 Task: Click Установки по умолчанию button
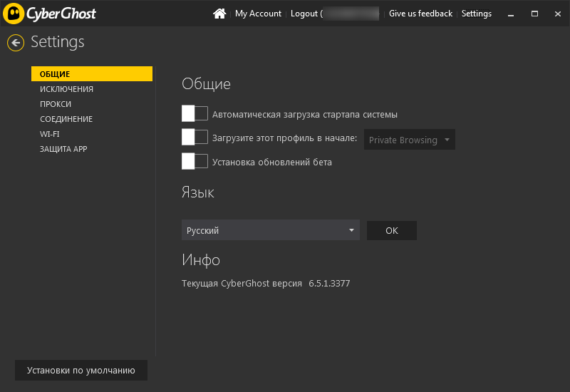point(81,370)
